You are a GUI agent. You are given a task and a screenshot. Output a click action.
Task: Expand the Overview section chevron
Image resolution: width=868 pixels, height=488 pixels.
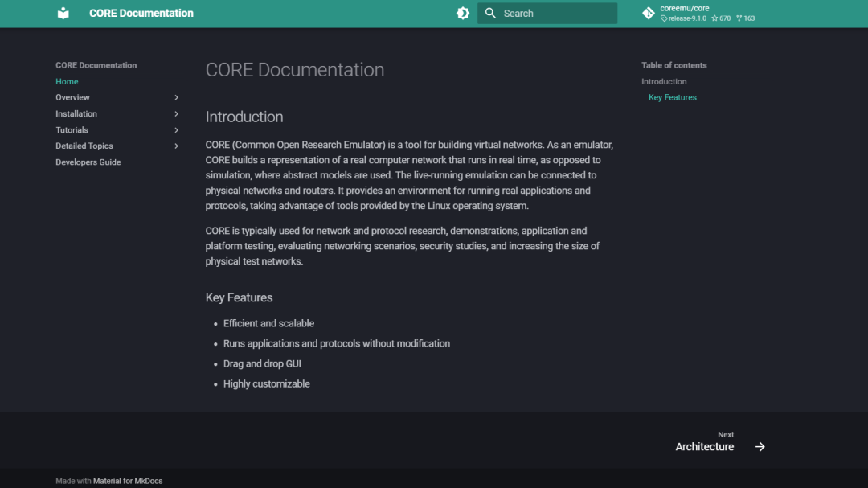[177, 97]
